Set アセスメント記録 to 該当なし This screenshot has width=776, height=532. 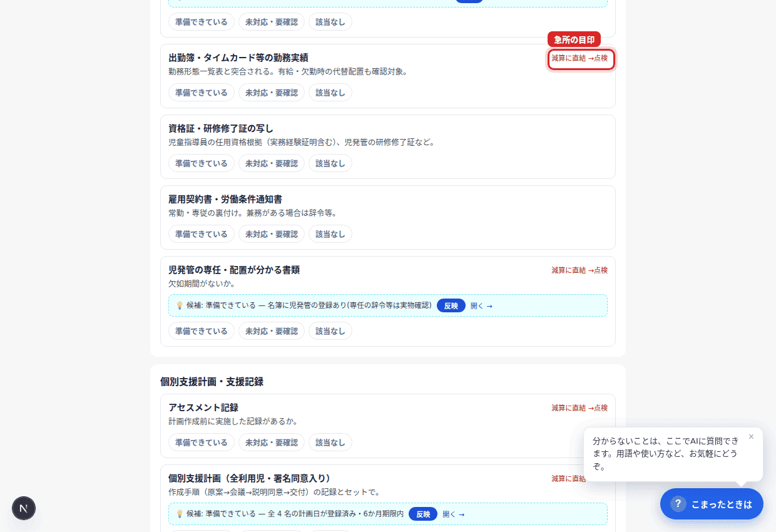point(330,442)
